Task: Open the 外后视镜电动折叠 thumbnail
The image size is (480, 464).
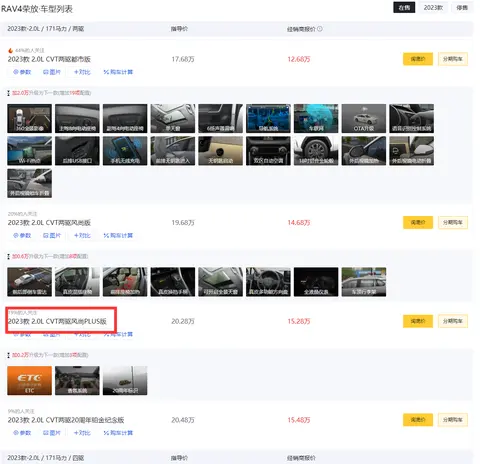Action: [411, 151]
